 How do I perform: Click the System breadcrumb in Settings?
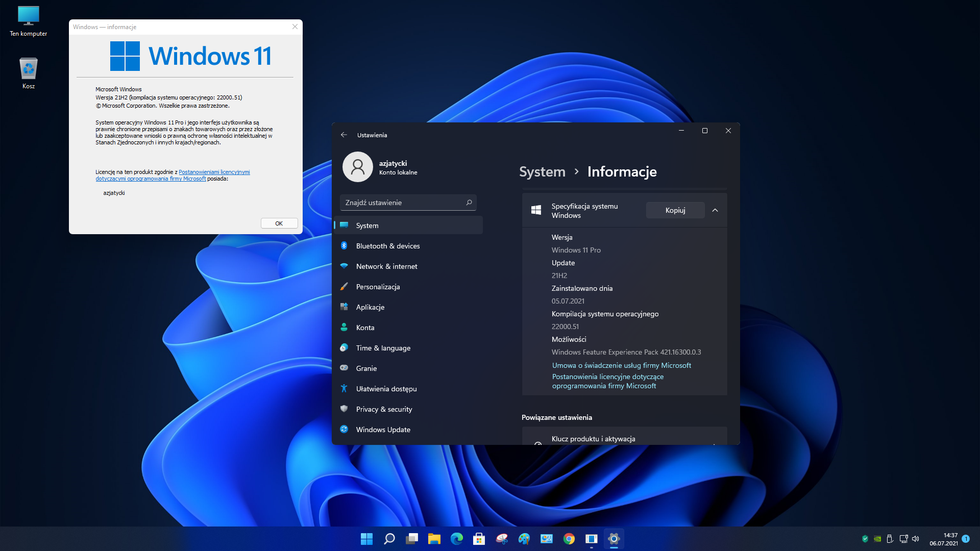pyautogui.click(x=542, y=172)
